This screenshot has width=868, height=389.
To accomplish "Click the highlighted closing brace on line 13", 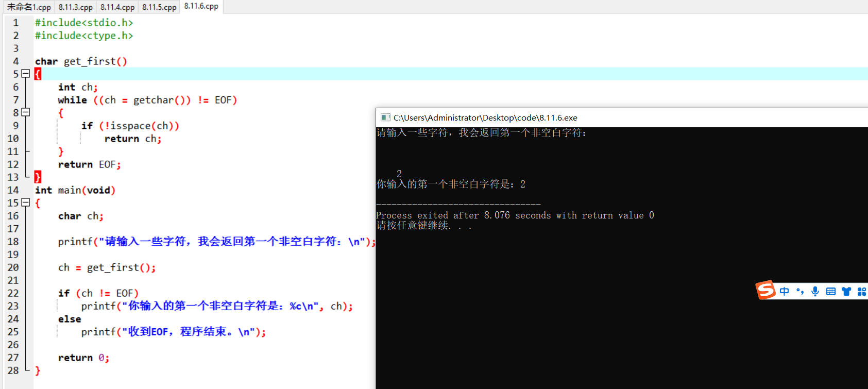I will pos(38,177).
